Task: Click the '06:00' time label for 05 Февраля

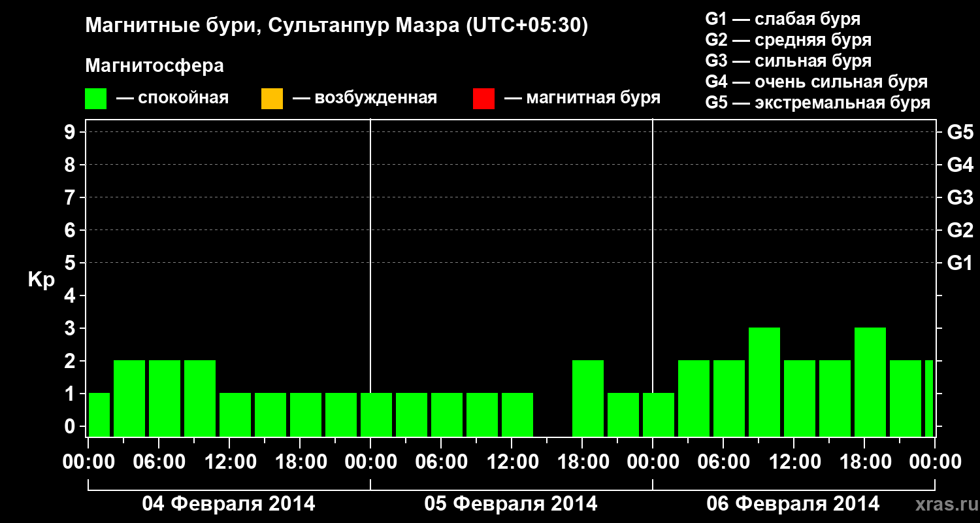Action: [441, 462]
